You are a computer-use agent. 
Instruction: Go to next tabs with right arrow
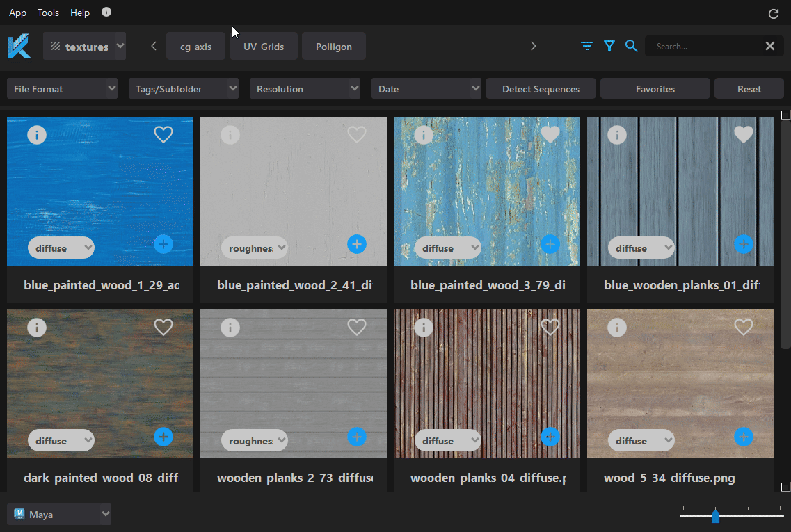(533, 46)
